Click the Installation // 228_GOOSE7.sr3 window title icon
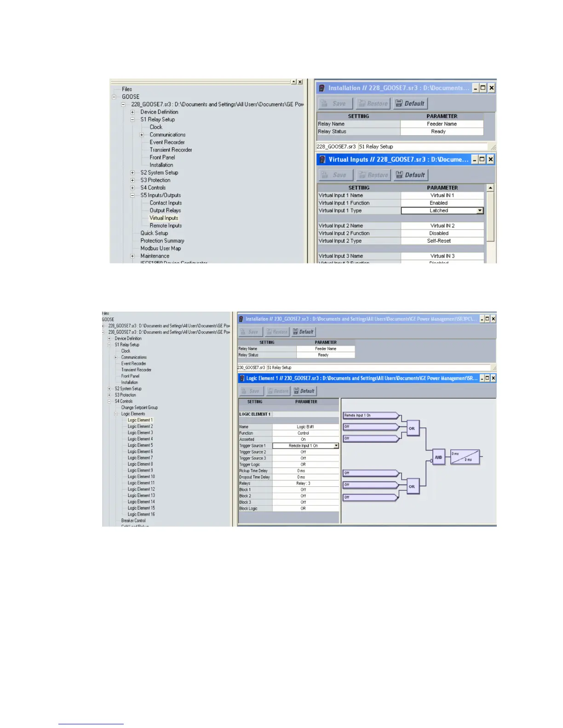This screenshot has width=563, height=728. [x=322, y=88]
